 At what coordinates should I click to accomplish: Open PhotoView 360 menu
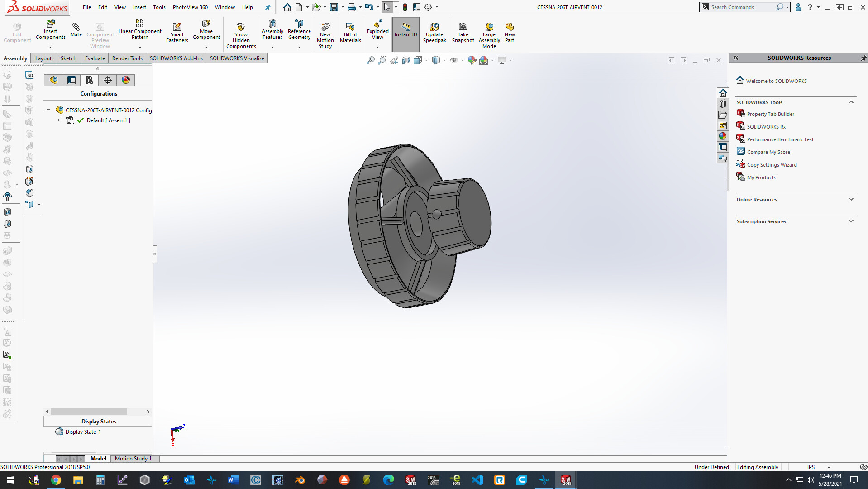(x=190, y=7)
